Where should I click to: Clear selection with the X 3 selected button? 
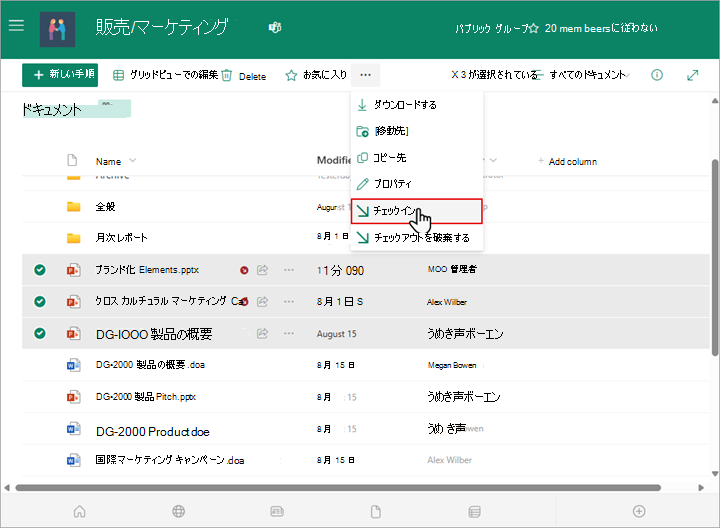[494, 74]
